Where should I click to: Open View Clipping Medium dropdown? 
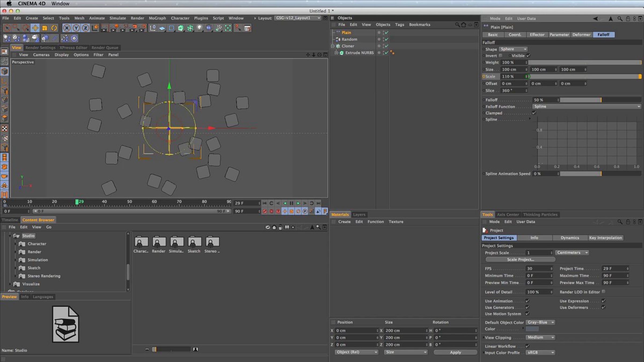click(x=540, y=337)
